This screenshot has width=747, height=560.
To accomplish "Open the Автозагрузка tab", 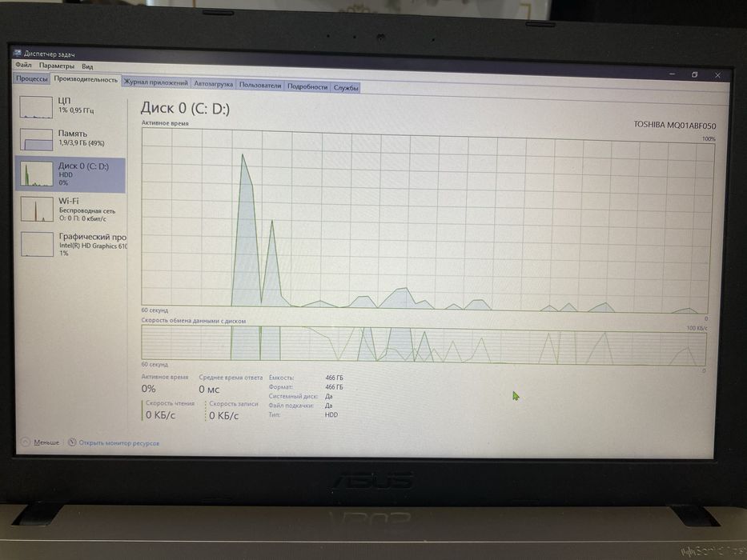I will pyautogui.click(x=214, y=84).
